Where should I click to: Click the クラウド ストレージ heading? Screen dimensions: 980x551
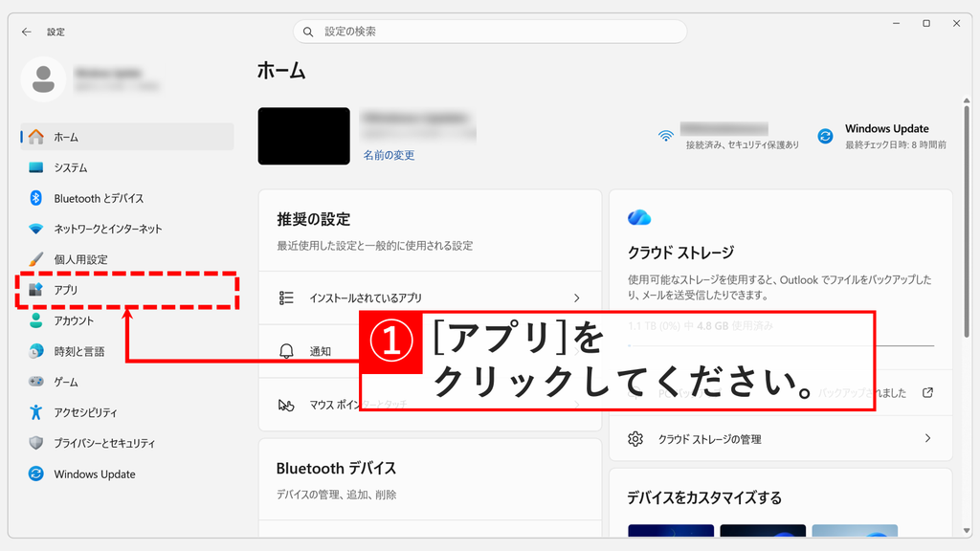tap(680, 253)
